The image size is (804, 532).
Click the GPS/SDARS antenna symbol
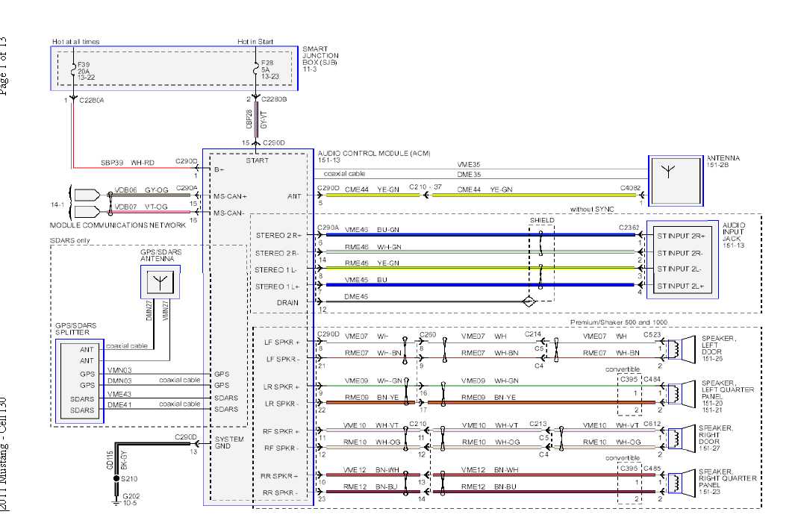(161, 282)
